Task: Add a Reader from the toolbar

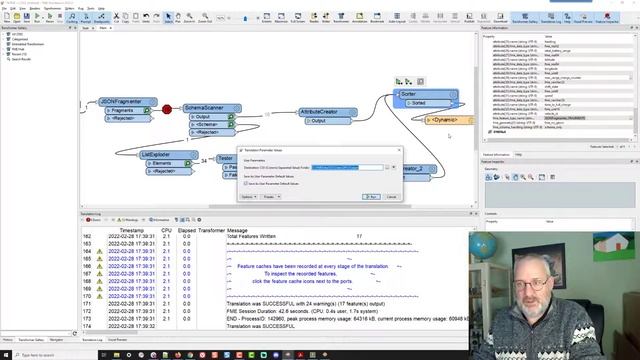Action: point(314,17)
